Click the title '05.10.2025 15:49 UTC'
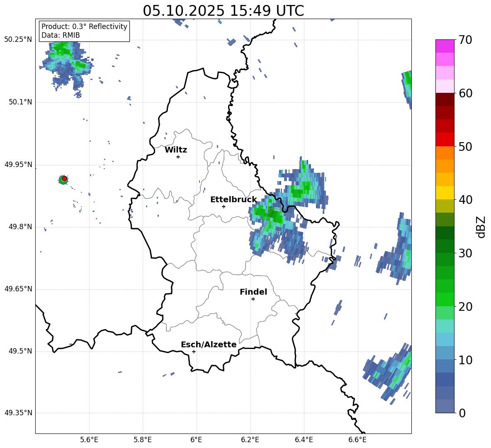Viewport: 491px width, 448px height. click(x=223, y=11)
